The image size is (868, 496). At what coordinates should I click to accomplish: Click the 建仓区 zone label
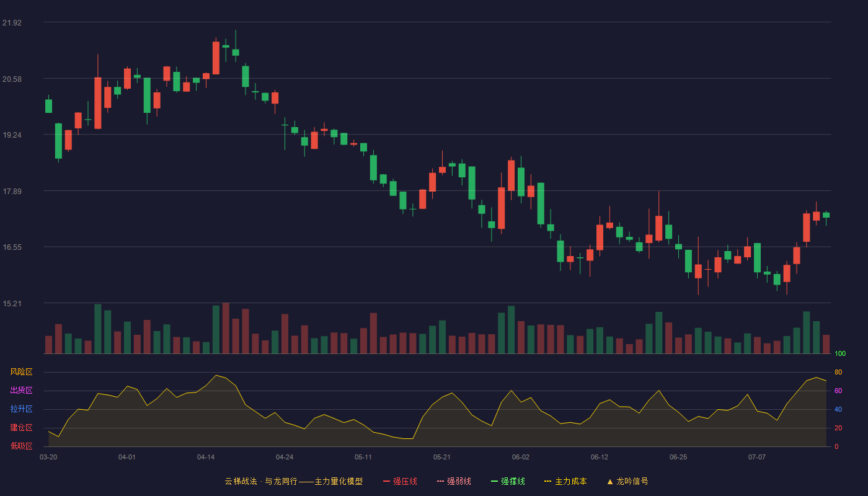21,428
